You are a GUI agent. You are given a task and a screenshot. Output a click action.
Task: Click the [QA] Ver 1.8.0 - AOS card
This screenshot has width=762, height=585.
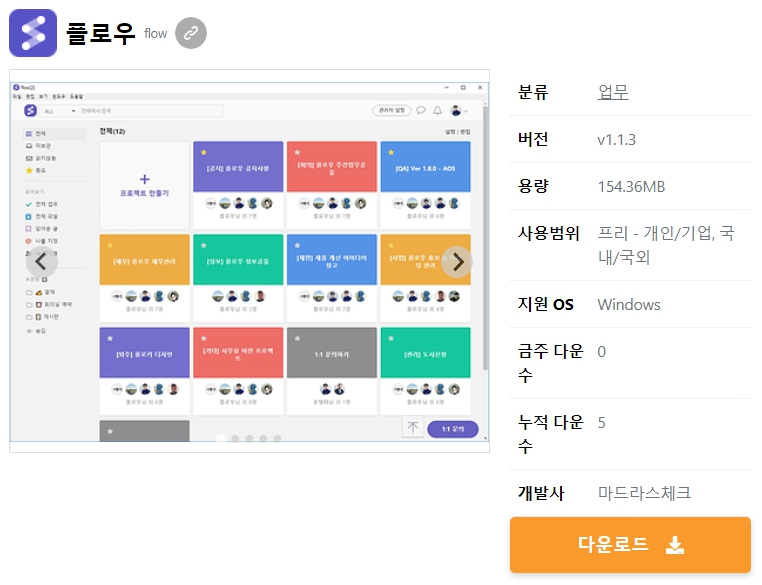(425, 185)
